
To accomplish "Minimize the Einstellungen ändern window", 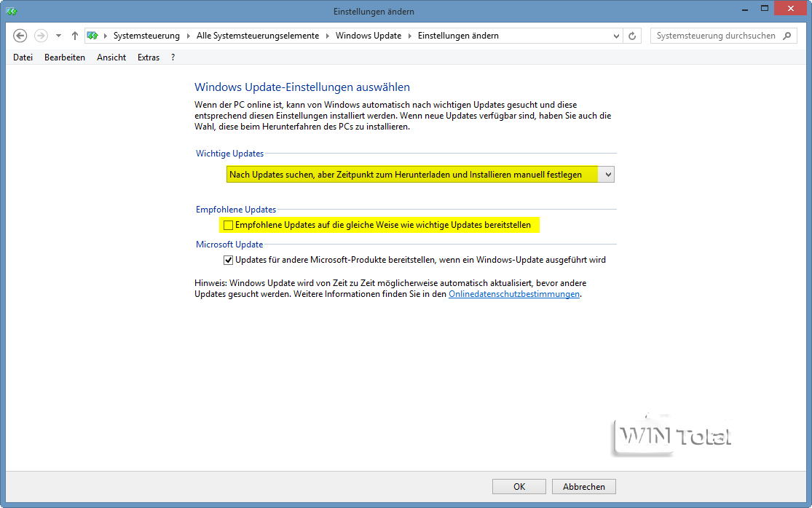I will coord(745,9).
